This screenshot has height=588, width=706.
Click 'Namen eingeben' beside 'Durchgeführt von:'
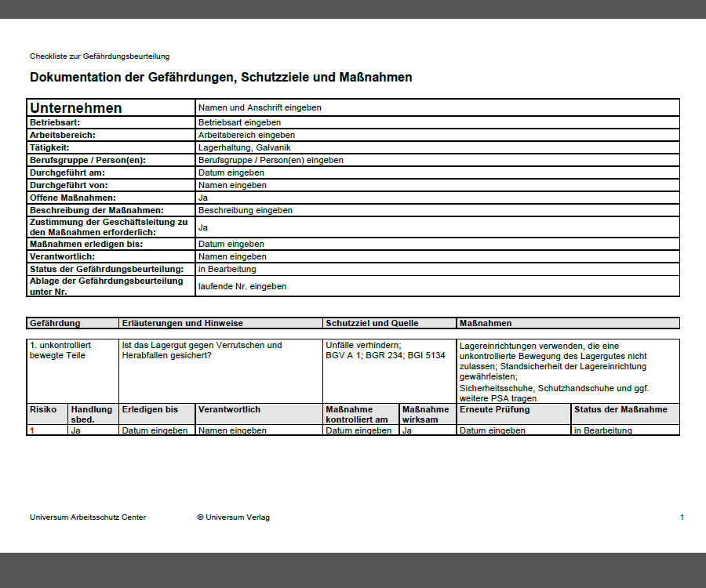[232, 185]
